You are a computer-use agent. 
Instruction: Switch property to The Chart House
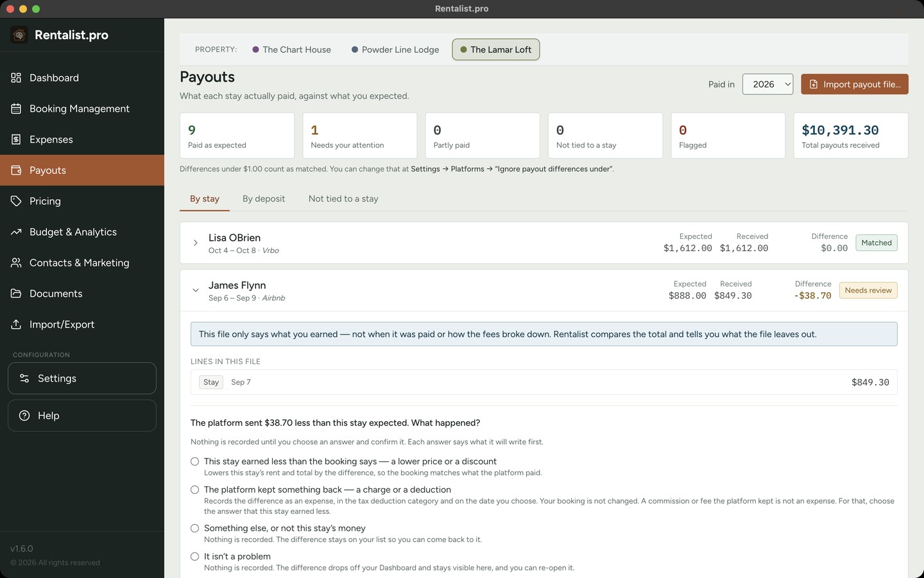292,49
